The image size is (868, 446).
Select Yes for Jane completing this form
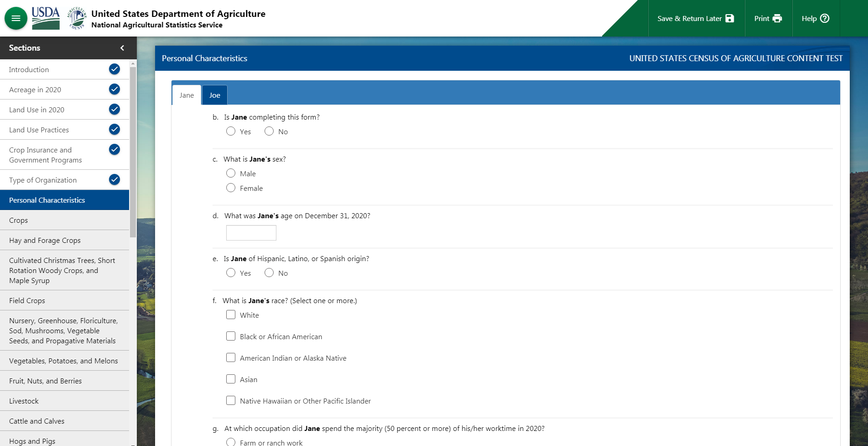coord(231,131)
